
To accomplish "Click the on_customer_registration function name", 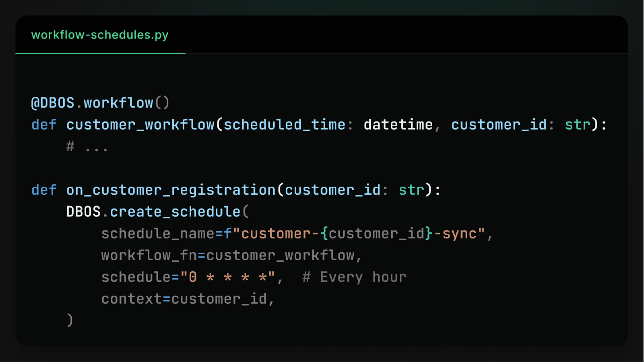I will point(171,190).
